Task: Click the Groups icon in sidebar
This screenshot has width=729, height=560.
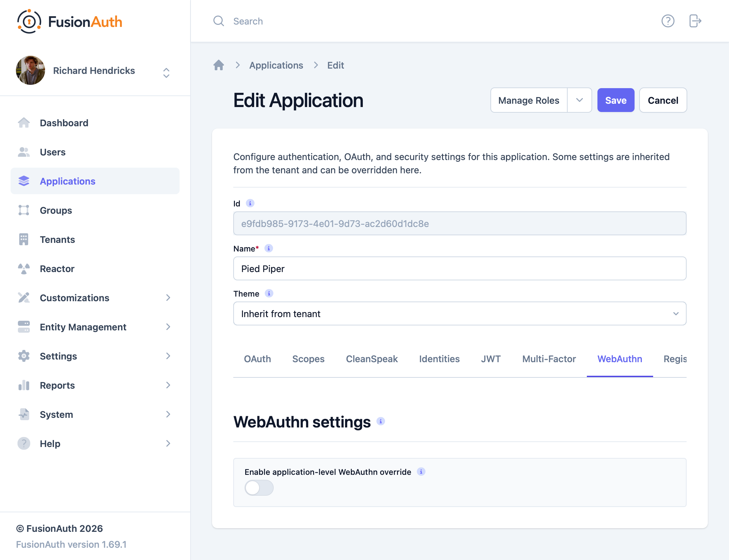Action: coord(24,210)
